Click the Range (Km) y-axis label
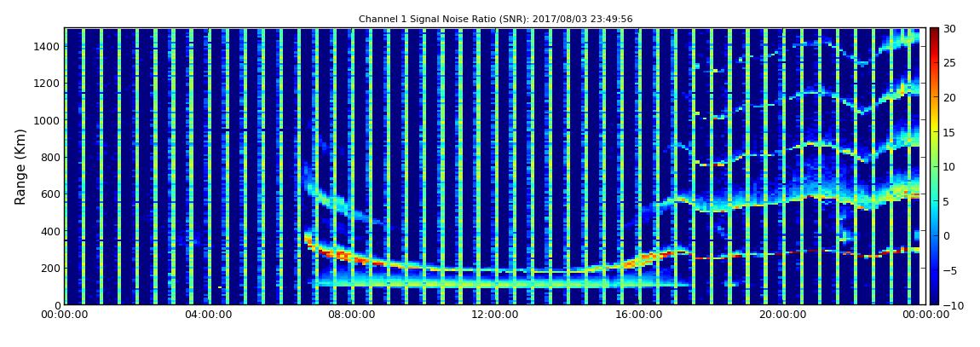This screenshot has width=980, height=347. pos(20,167)
